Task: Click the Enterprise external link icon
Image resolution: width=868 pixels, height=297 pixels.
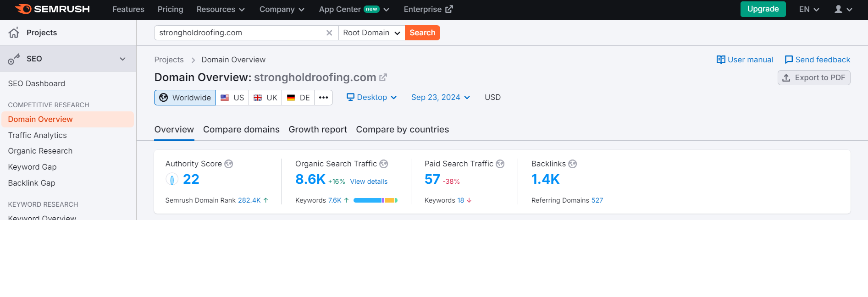Action: click(449, 9)
